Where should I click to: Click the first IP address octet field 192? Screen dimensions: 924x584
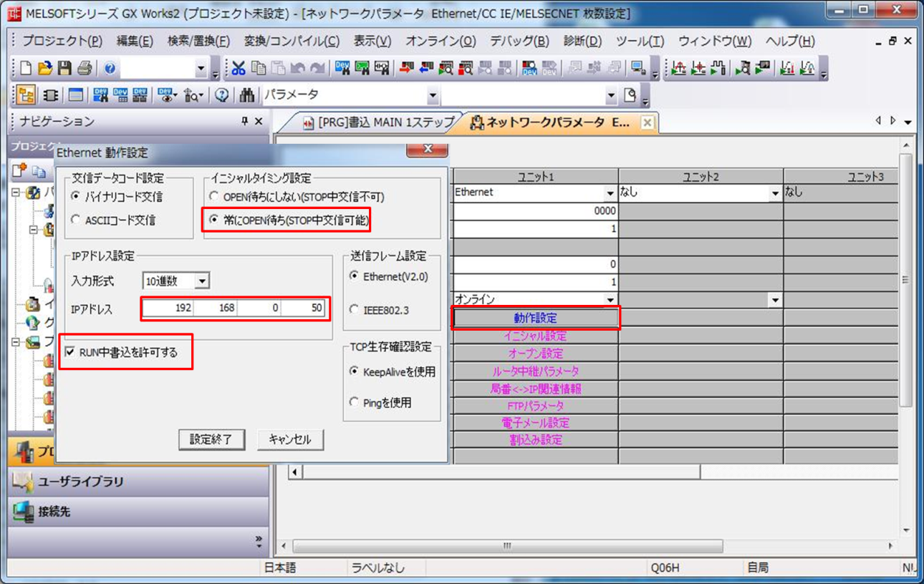168,308
